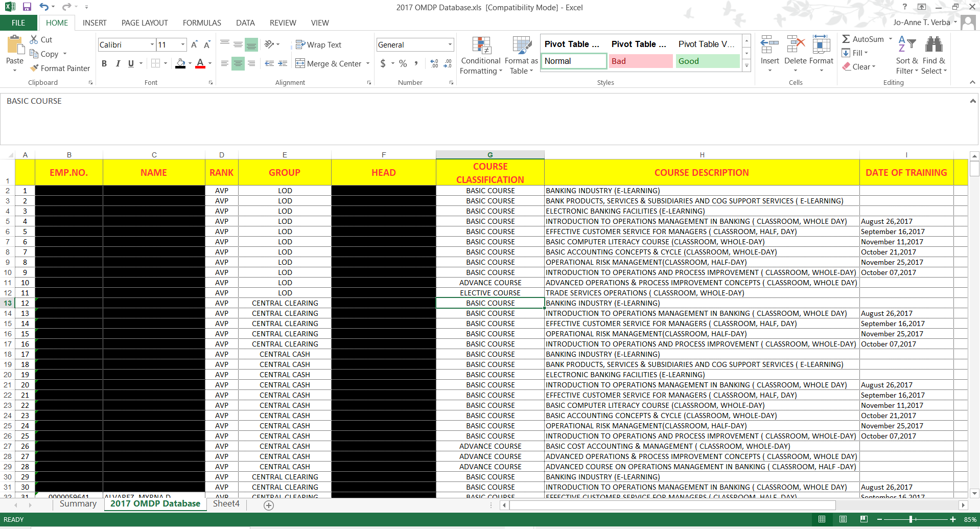The width and height of the screenshot is (980, 529).
Task: Switch to Page Layout view
Action: (x=843, y=519)
